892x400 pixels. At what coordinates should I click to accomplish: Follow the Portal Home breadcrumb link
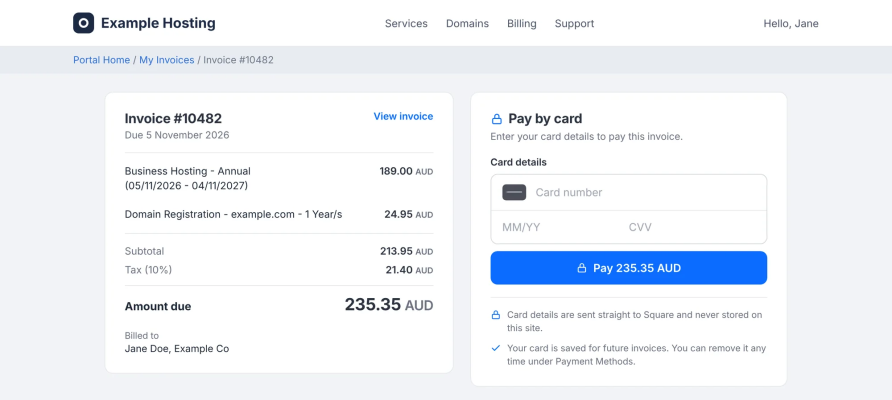pos(101,60)
